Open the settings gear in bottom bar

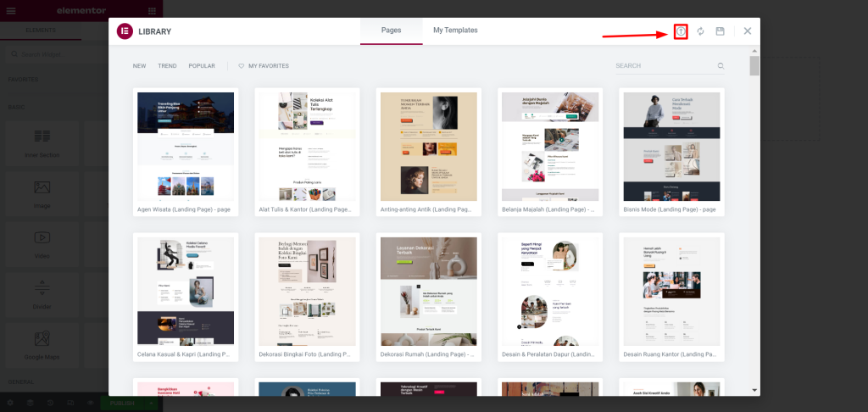[10, 404]
